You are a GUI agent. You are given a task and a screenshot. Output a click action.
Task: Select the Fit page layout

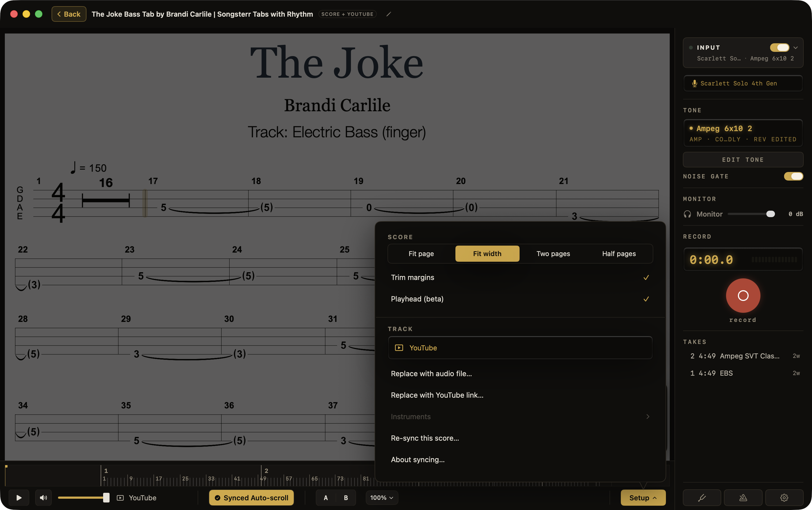421,254
